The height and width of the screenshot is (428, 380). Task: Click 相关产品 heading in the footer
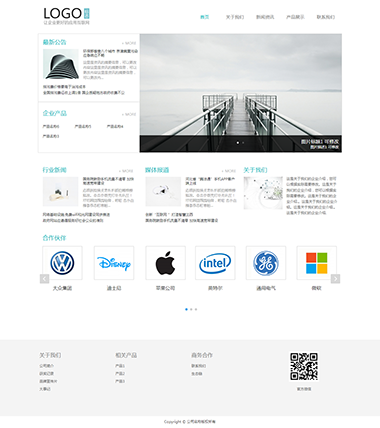coord(126,355)
